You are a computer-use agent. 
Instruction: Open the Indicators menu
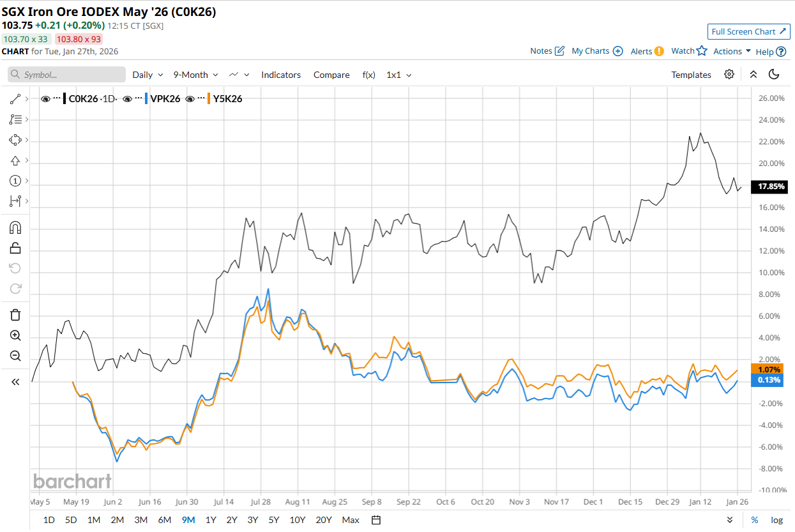[280, 75]
